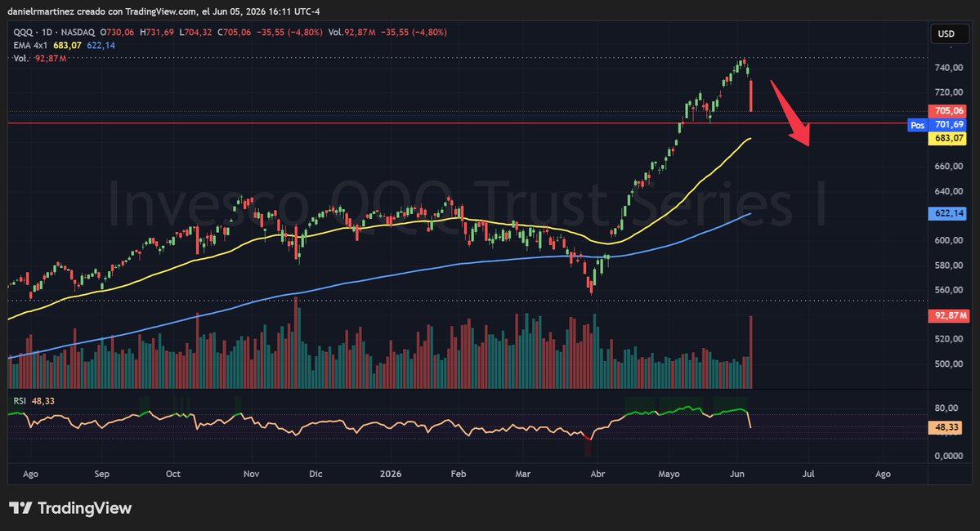The image size is (980, 531).
Task: Click the 560,00 price axis level
Action: pos(948,290)
